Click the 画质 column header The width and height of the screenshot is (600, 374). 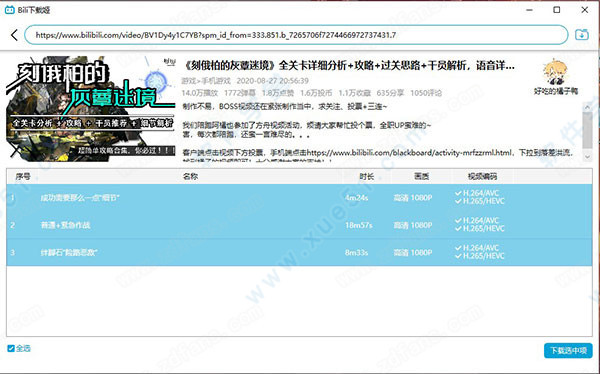(x=421, y=176)
